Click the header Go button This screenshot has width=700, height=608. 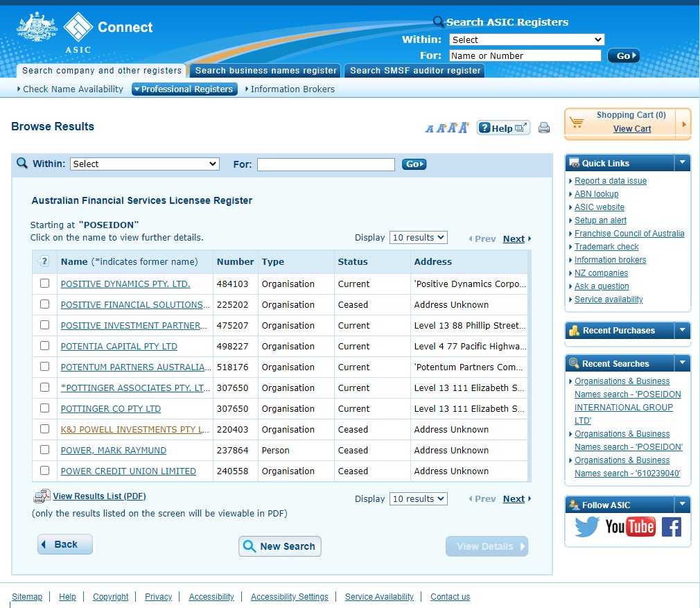[623, 55]
